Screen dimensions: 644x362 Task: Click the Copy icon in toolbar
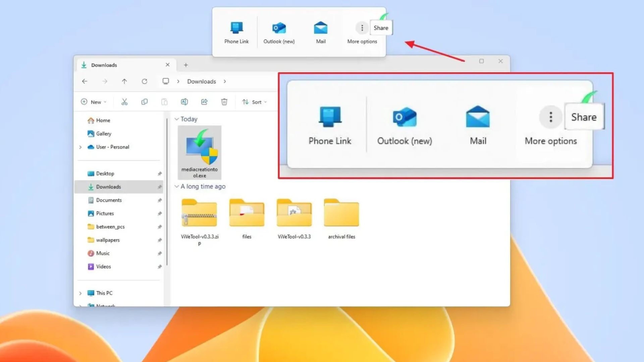point(145,102)
